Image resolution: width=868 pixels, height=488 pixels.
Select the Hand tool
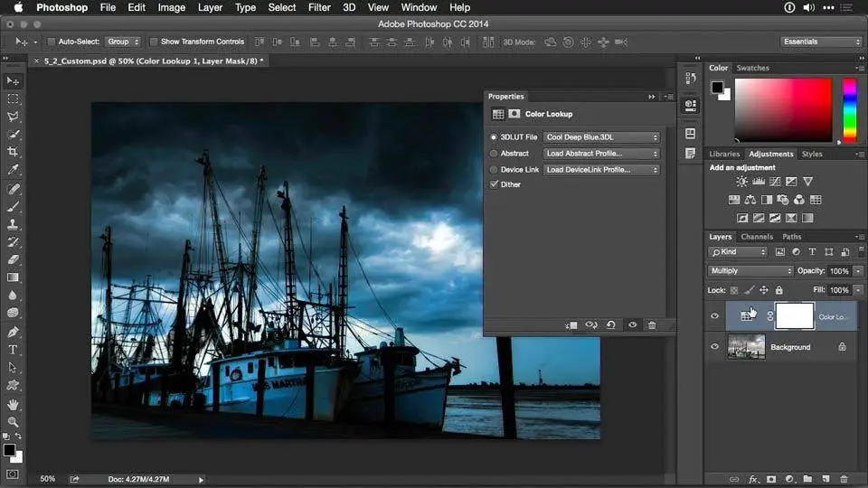coord(13,403)
